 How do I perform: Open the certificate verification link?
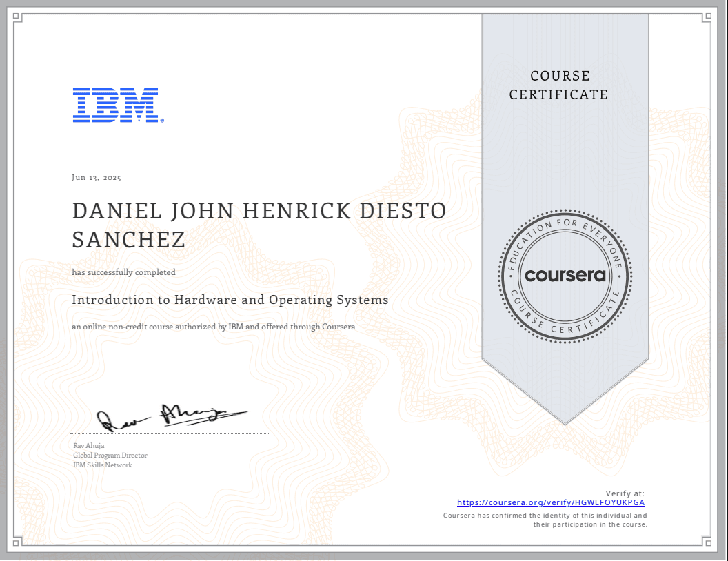[x=550, y=502]
